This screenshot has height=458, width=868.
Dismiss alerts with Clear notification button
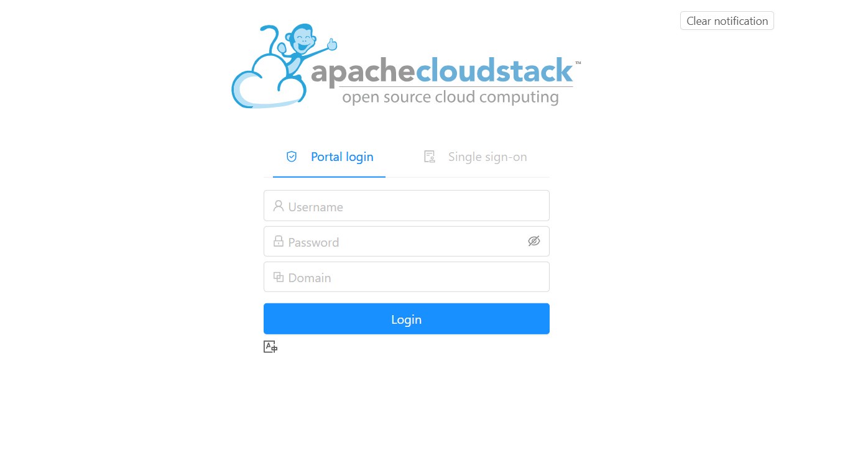pos(727,21)
